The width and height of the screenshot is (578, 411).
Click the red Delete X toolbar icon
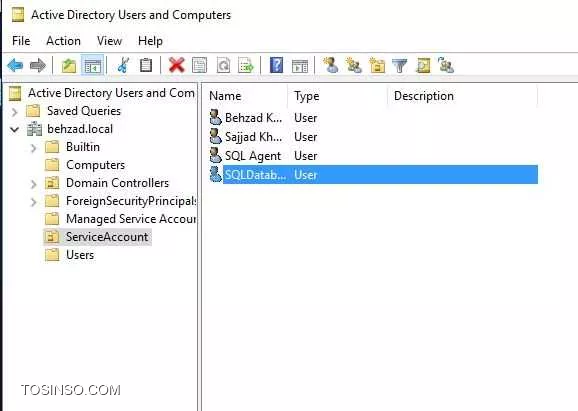click(x=177, y=66)
